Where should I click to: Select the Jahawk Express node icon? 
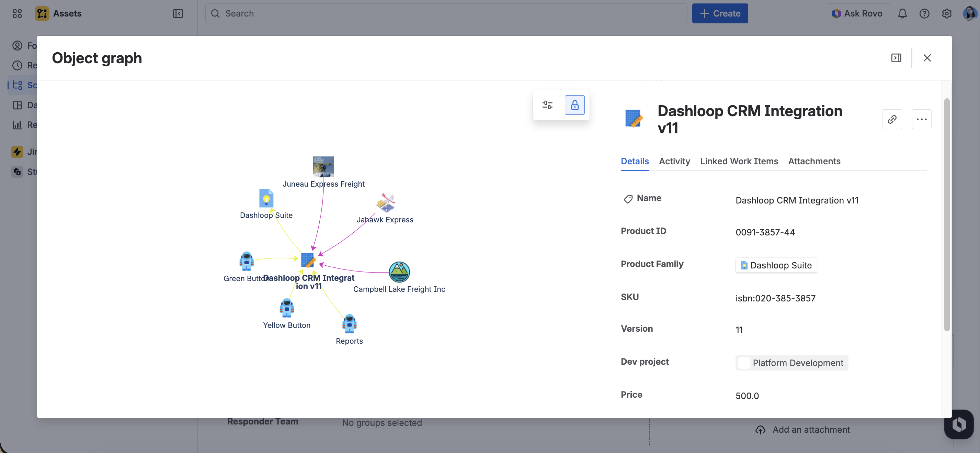(x=385, y=202)
